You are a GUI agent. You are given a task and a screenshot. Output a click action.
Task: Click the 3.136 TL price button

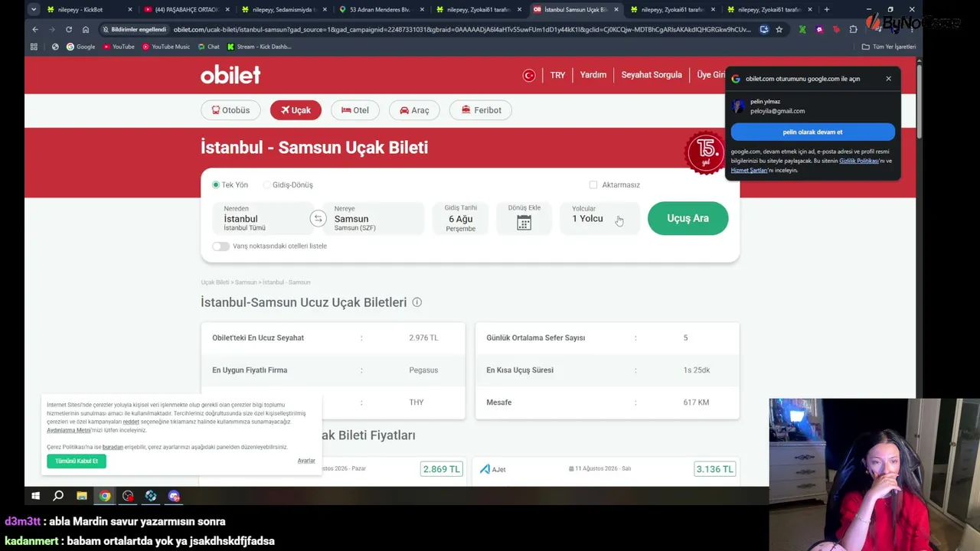point(714,469)
